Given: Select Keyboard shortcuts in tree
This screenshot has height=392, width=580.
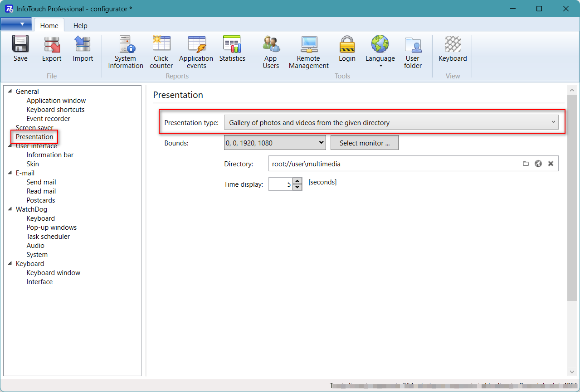Looking at the screenshot, I should (55, 109).
